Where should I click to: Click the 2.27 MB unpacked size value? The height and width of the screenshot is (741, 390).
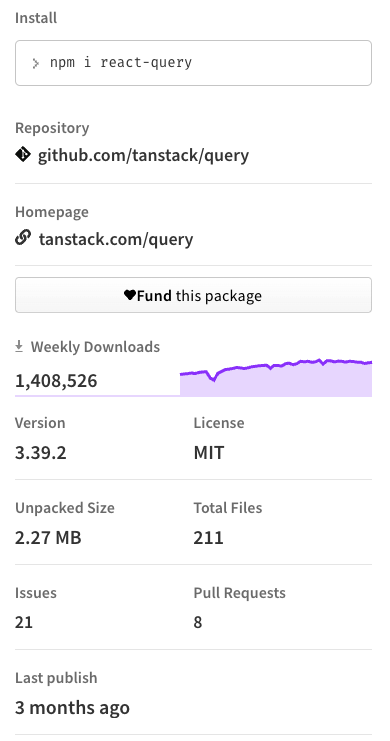pyautogui.click(x=48, y=537)
